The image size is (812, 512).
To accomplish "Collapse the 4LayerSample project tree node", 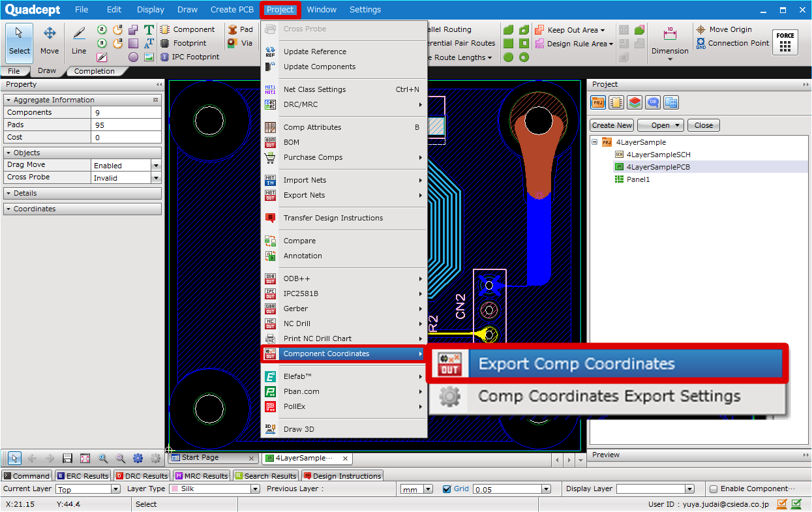I will [594, 142].
